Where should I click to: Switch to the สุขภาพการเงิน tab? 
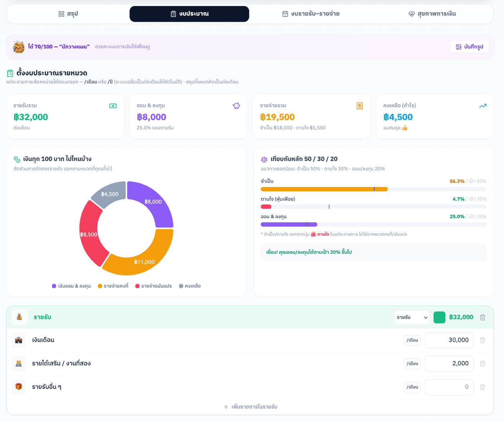click(x=432, y=14)
